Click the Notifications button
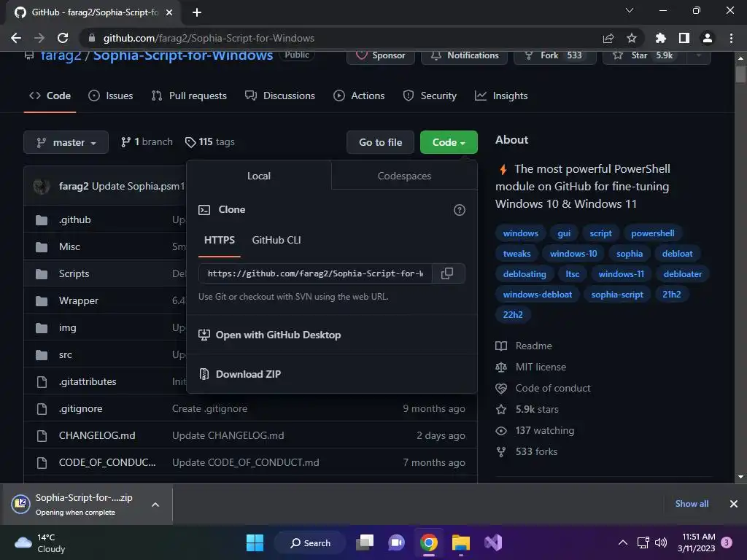747x560 pixels. tap(464, 55)
